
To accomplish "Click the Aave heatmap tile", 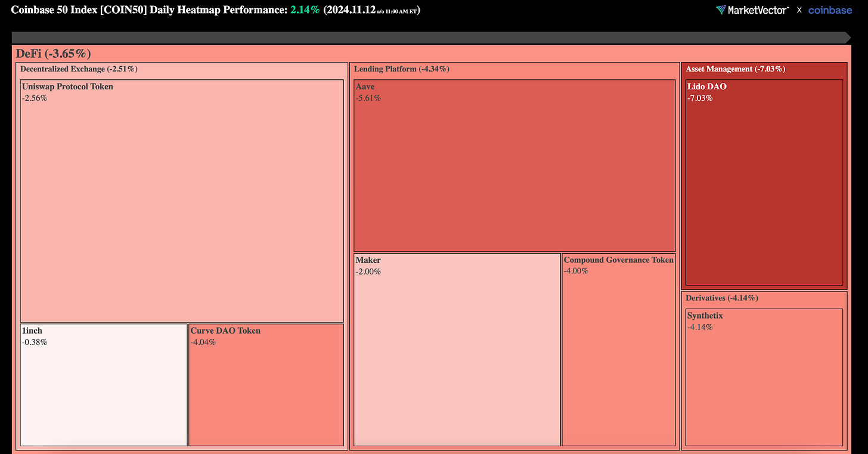I will tap(514, 166).
